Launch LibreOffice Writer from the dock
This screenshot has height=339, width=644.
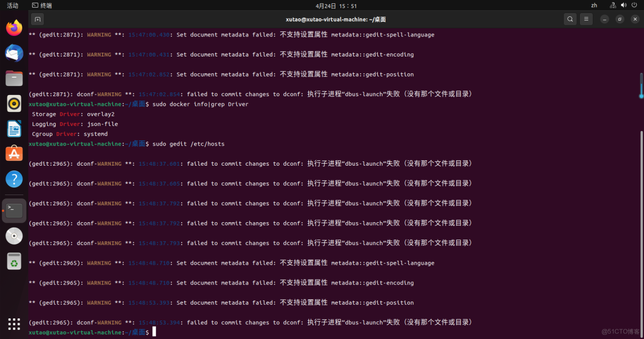14,129
